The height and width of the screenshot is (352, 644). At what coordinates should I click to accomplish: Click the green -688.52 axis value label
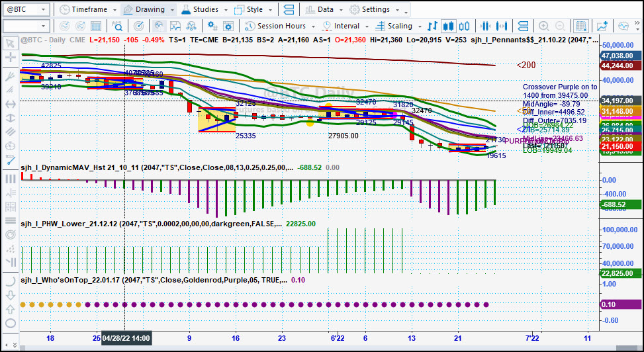[621, 204]
